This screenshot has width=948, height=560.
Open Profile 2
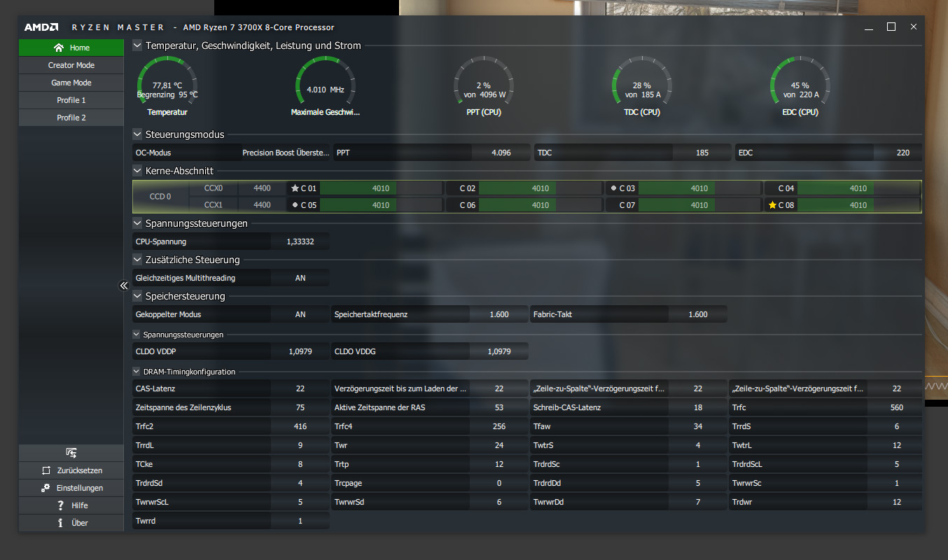(71, 118)
